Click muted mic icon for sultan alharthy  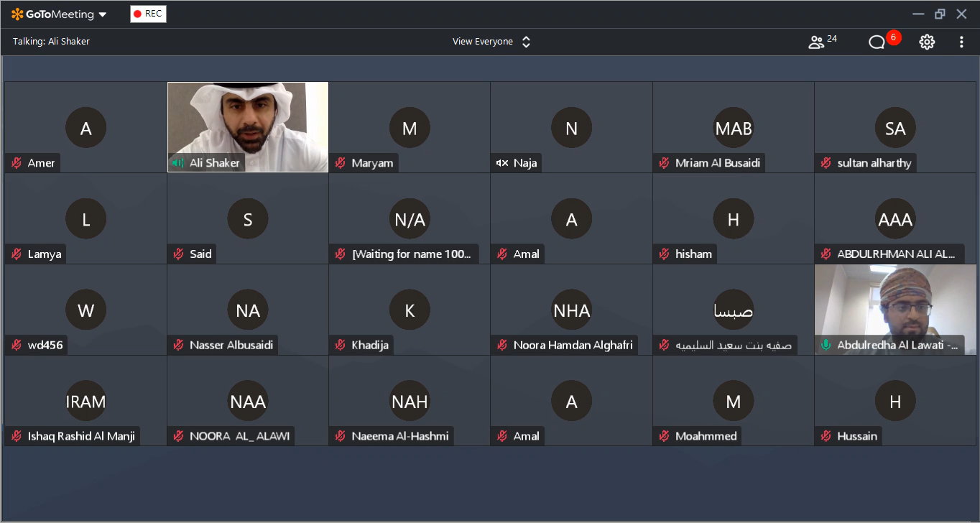pos(826,163)
